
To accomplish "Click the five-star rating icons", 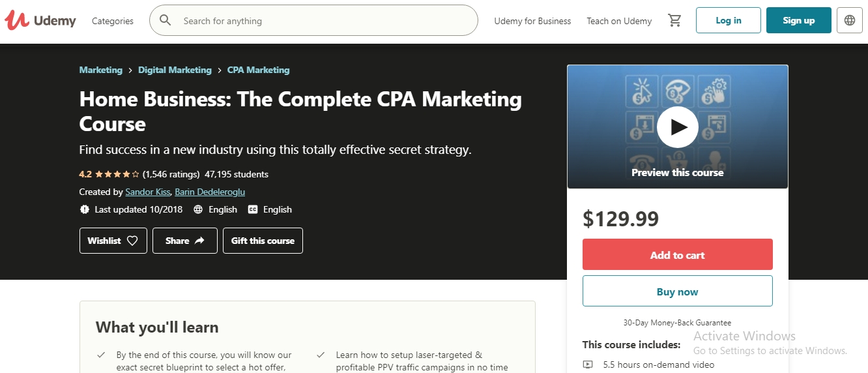I will [117, 174].
